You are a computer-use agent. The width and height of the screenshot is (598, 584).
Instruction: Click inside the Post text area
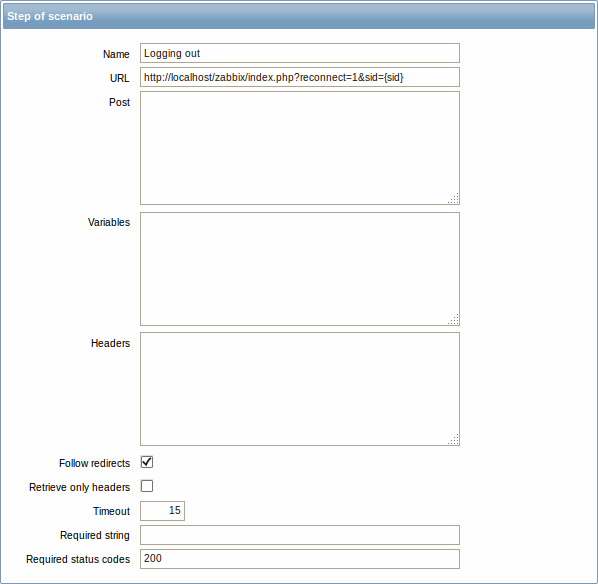pos(300,148)
